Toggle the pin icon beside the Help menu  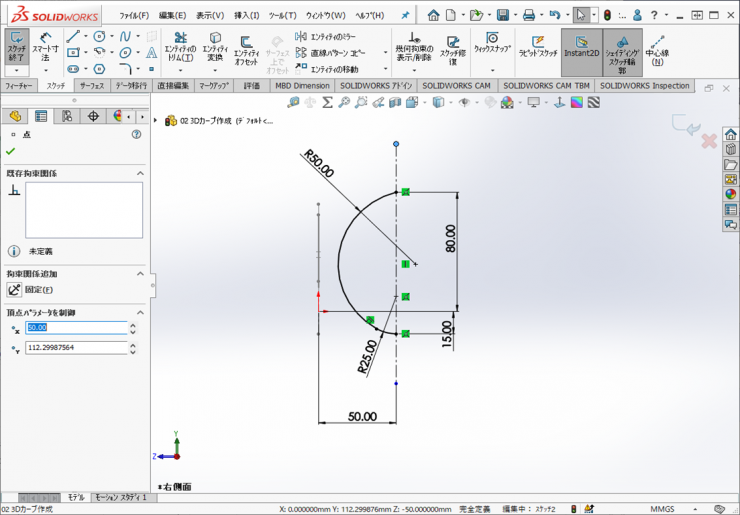[404, 16]
